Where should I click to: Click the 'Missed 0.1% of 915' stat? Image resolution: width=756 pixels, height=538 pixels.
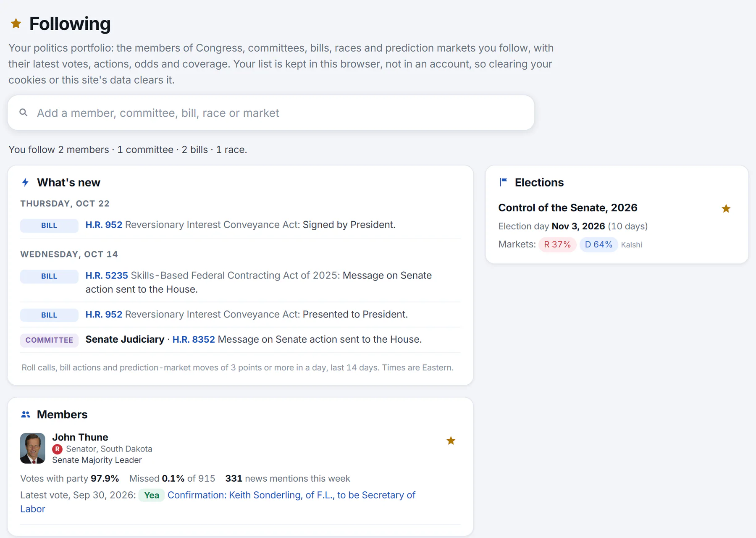click(172, 478)
